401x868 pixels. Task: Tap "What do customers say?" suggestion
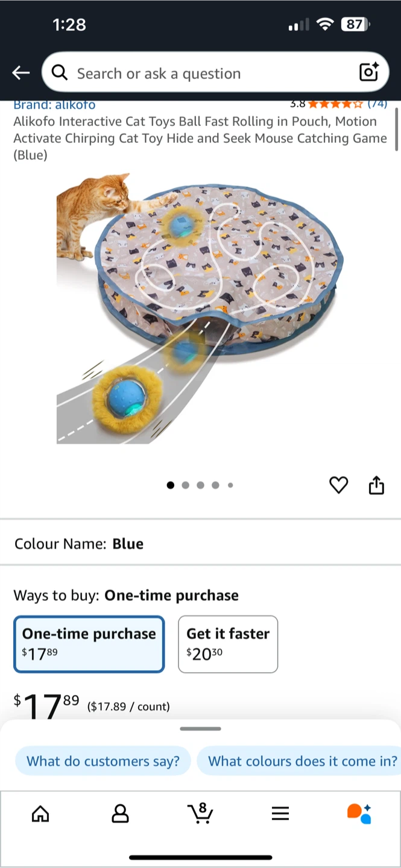tap(103, 761)
